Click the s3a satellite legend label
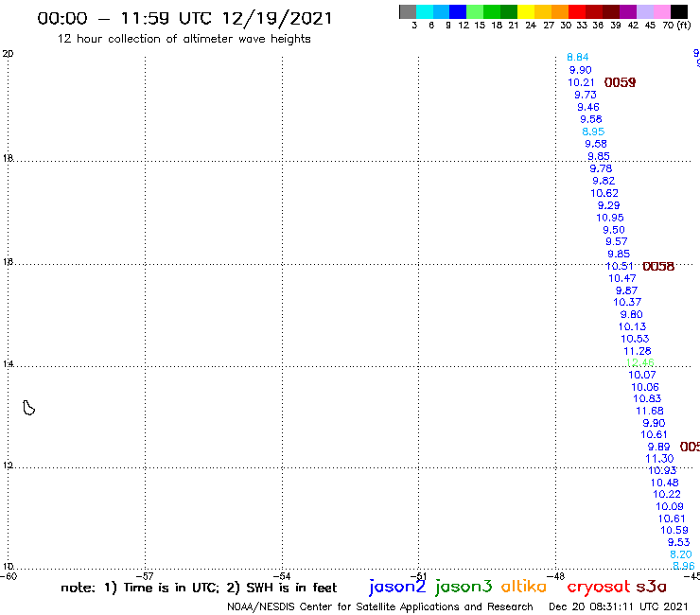Image resolution: width=700 pixels, height=615 pixels. coord(651,587)
